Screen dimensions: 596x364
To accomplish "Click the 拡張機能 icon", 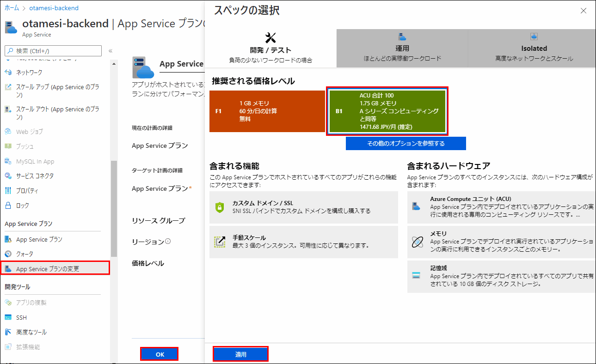I will 8,347.
